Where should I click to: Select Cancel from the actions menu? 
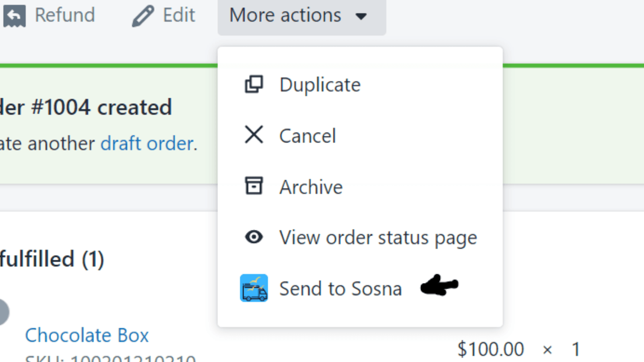click(308, 135)
